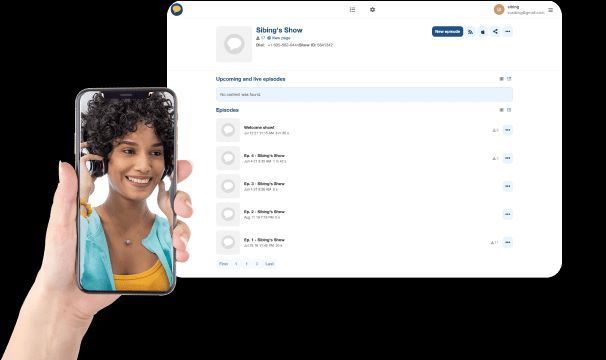Open Ep. 3 - Sibing's Show
Screen dimensions: 606x360
pos(264,184)
